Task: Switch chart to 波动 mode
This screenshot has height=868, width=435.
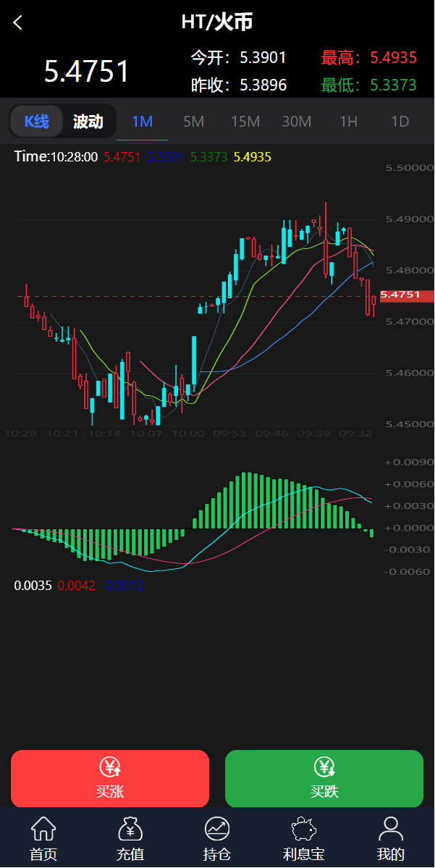Action: [88, 122]
